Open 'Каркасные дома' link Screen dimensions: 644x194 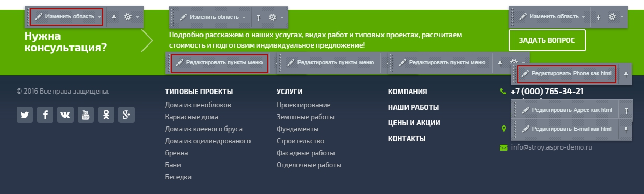(192, 117)
